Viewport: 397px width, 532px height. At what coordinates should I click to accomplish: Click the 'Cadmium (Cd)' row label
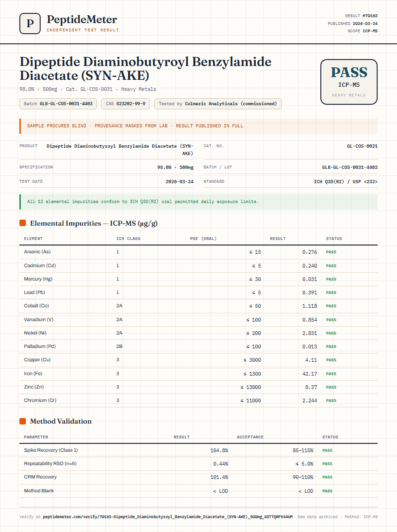pos(40,266)
